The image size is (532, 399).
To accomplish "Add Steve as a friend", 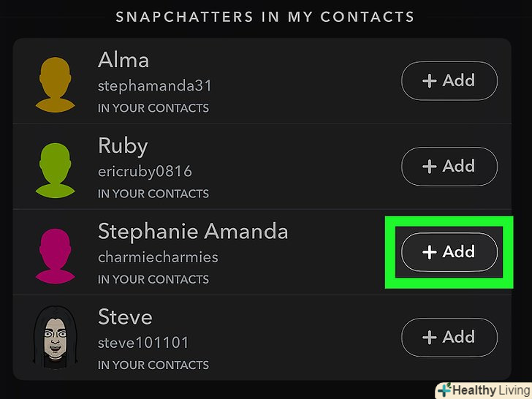I will (x=449, y=337).
